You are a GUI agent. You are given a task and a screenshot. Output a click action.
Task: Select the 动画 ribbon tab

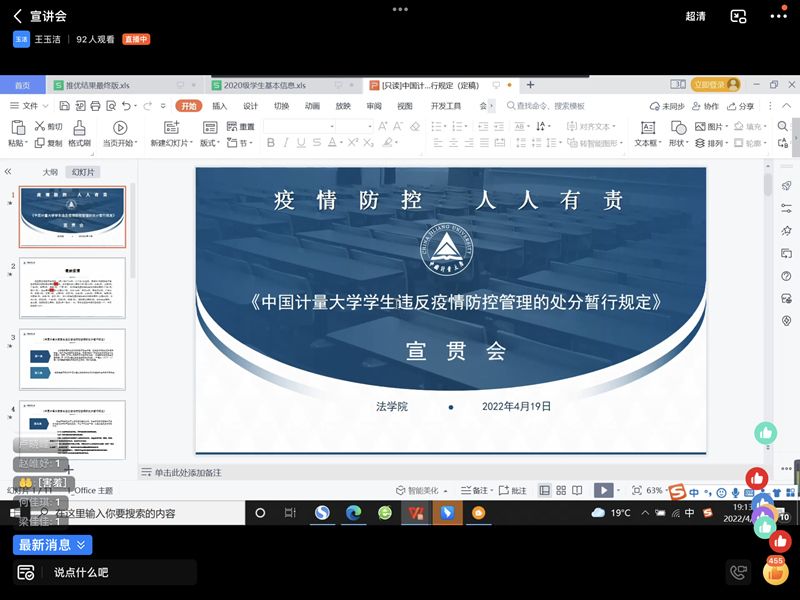pos(312,106)
